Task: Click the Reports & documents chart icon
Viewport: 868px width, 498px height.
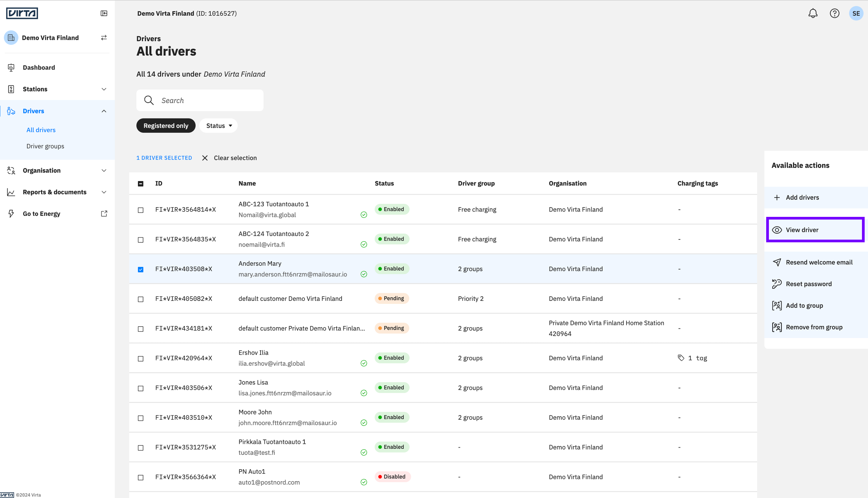Action: (x=11, y=192)
